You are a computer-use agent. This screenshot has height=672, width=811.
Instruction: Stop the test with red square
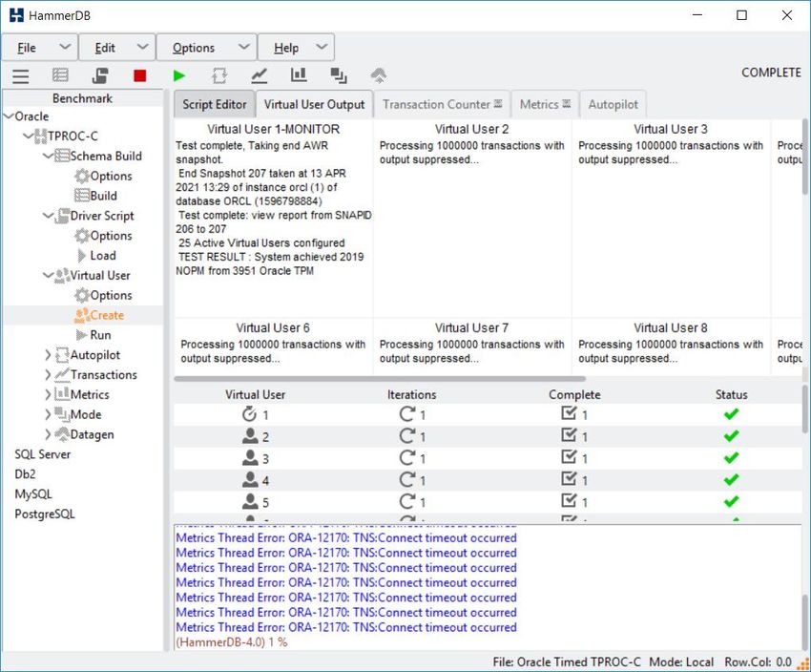[139, 76]
